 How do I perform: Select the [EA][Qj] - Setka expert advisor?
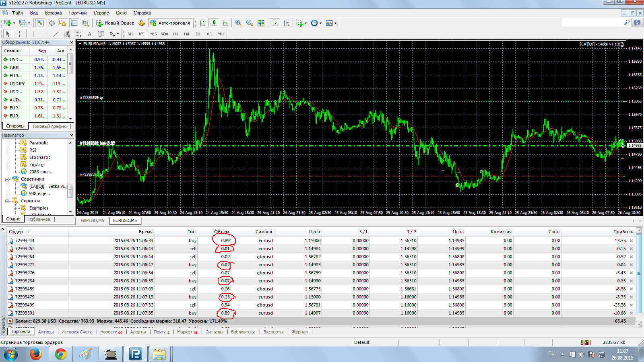(47, 186)
